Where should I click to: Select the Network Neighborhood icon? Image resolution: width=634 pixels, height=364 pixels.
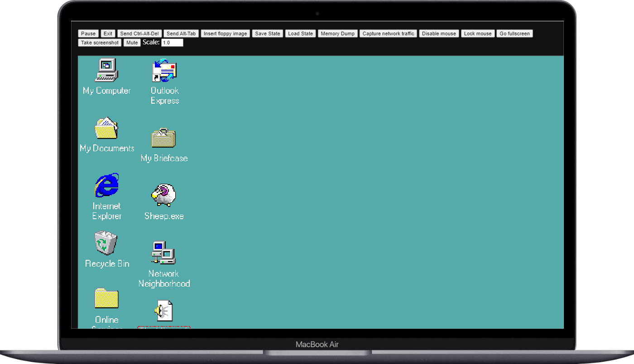(163, 253)
